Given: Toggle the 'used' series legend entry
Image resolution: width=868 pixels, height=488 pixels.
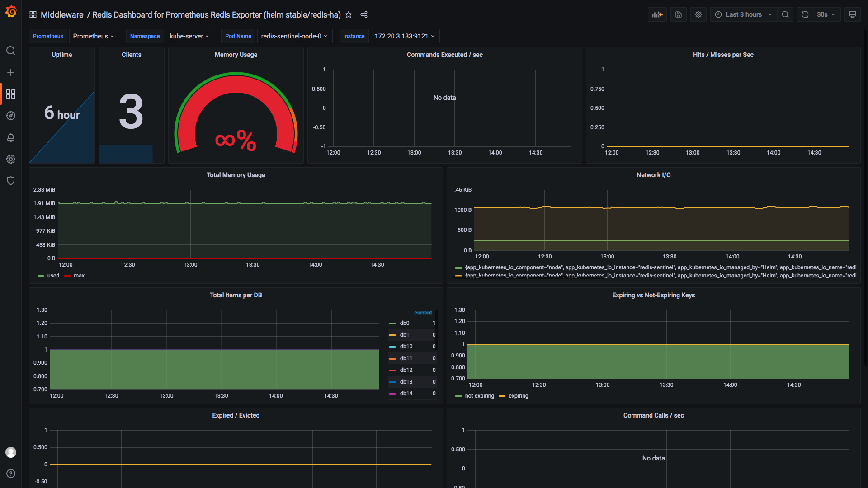Looking at the screenshot, I should point(53,276).
